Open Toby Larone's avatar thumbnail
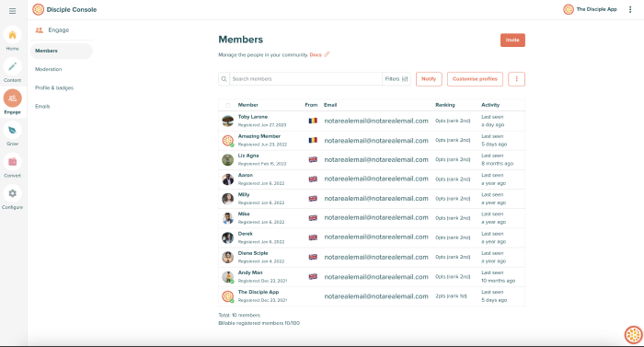Viewport: 644px width, 347px height. click(x=227, y=121)
